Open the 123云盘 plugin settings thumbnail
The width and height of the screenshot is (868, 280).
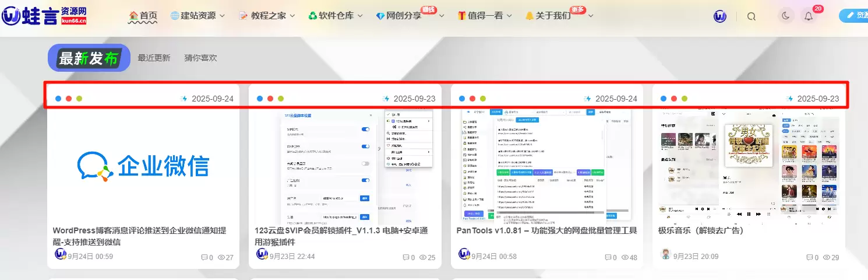[x=345, y=166]
